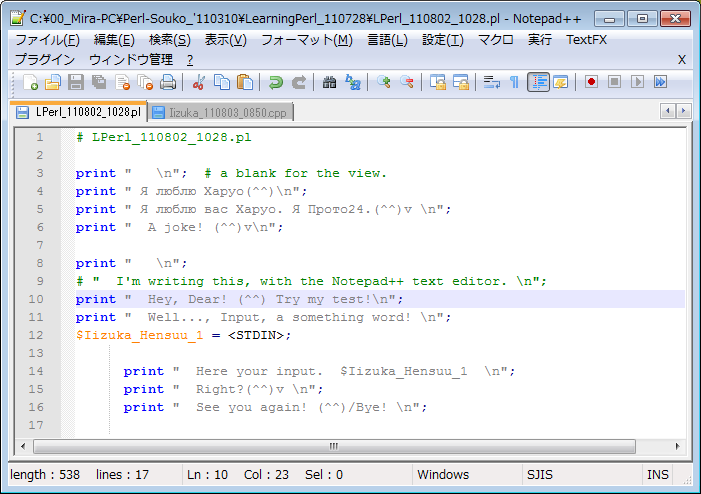Click line number 12 in the margin

36,335
